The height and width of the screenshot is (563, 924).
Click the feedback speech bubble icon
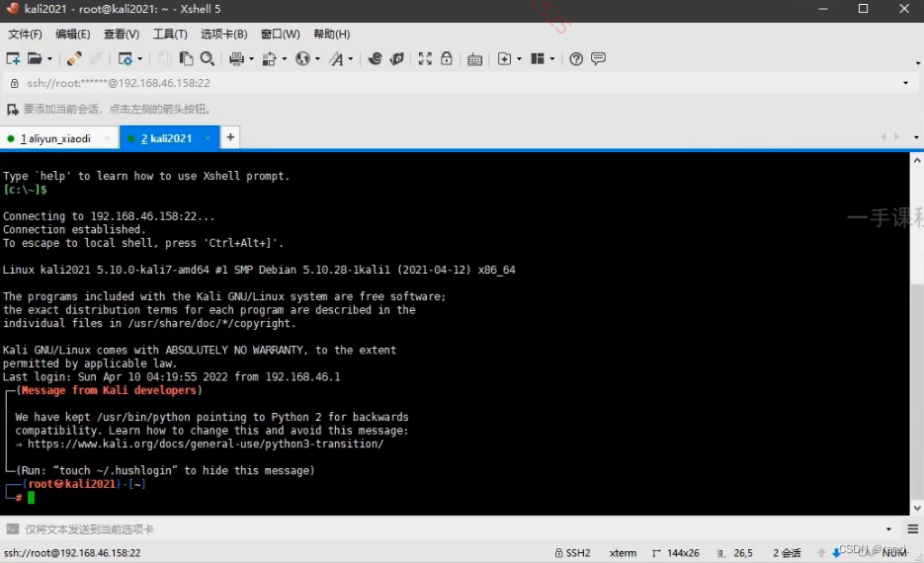(x=598, y=58)
